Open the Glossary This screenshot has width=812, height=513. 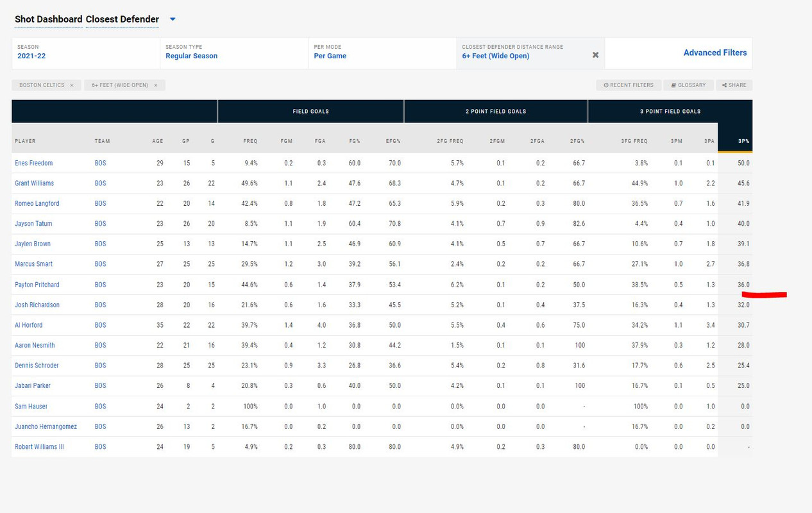click(x=688, y=85)
